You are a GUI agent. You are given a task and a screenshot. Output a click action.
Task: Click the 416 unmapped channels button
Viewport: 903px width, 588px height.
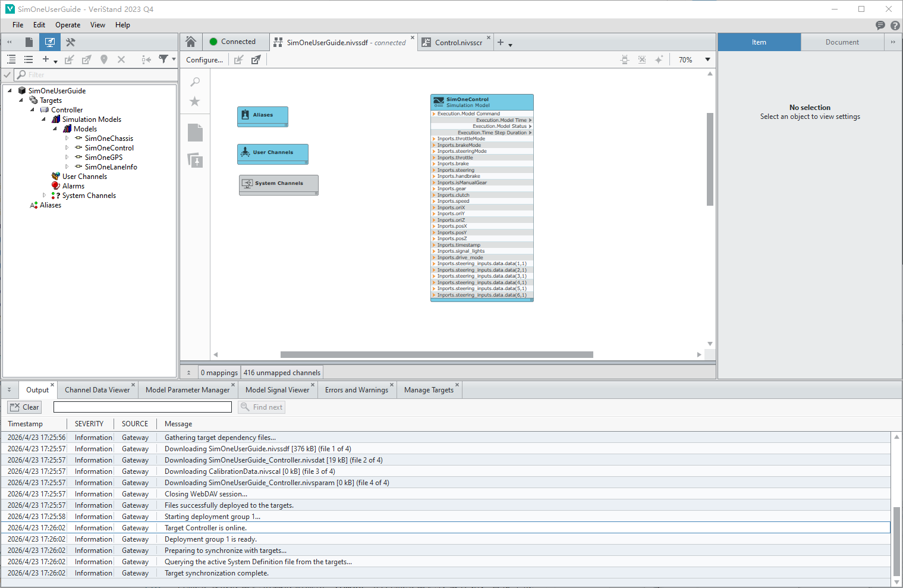point(282,373)
